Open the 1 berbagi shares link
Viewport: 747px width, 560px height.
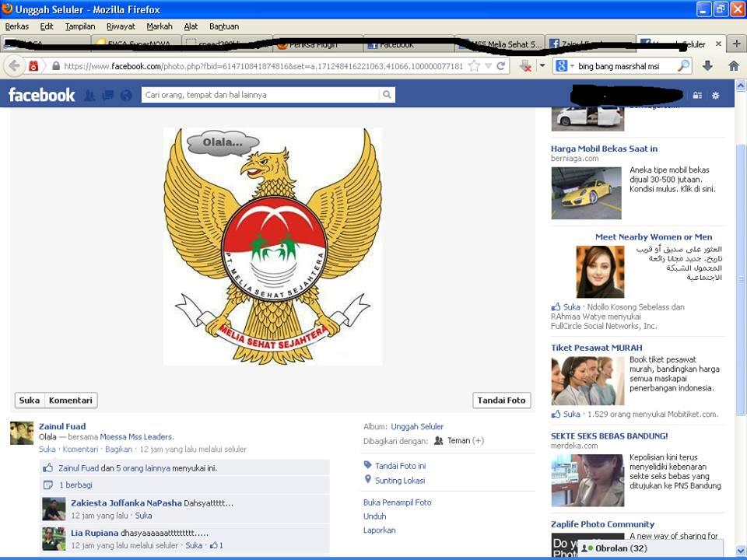[x=75, y=485]
